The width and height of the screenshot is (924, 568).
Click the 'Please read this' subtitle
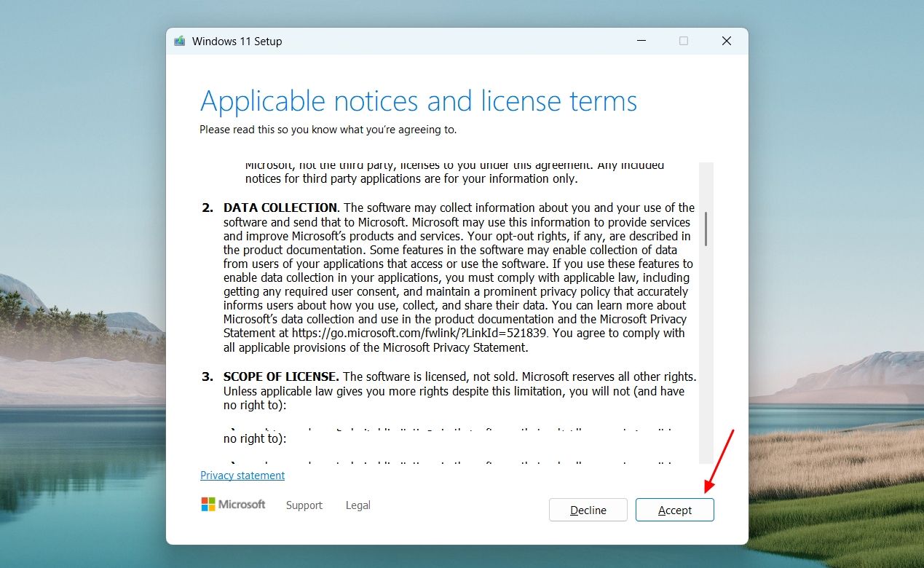coord(328,130)
